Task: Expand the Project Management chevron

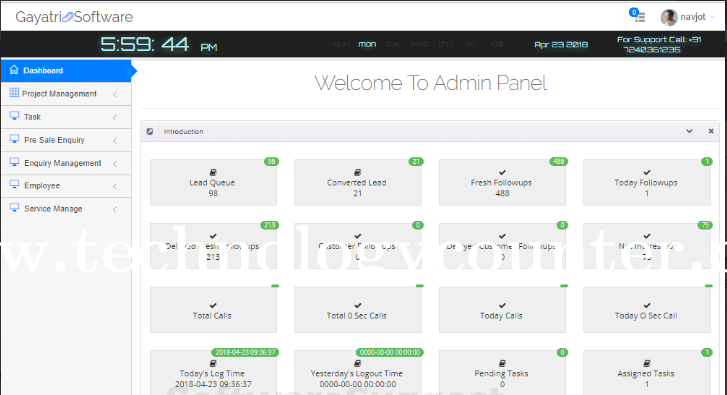Action: click(115, 94)
